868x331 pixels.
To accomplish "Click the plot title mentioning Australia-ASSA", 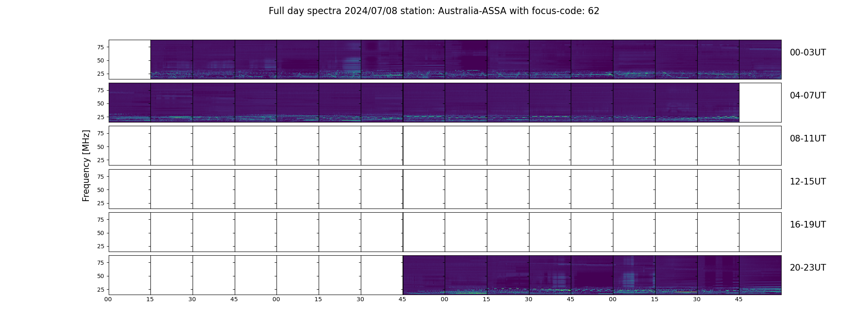I will (x=434, y=11).
